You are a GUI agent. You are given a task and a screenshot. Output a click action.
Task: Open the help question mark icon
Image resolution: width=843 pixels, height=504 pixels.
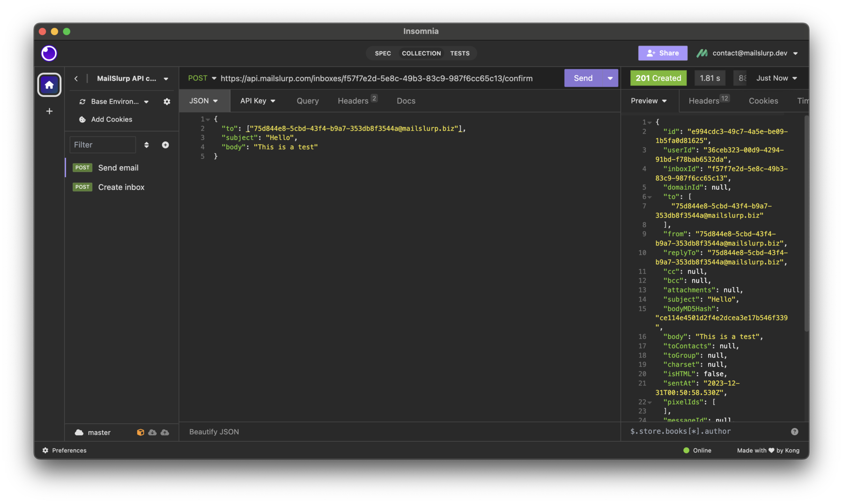(x=794, y=431)
